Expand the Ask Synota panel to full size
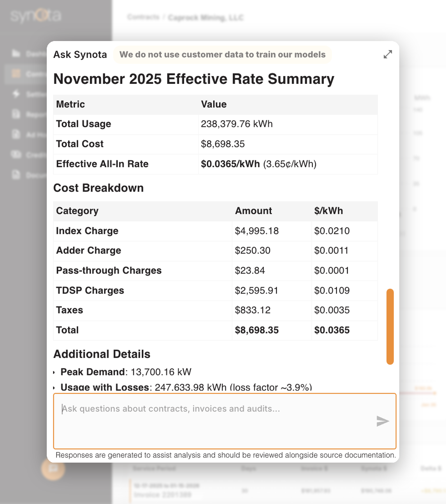This screenshot has width=446, height=504. (x=388, y=54)
